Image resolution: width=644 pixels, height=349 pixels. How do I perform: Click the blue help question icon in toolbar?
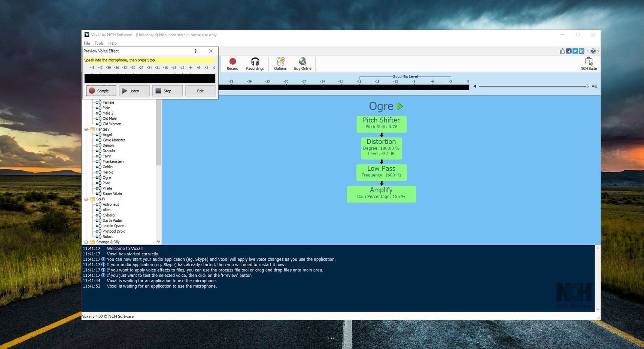[x=593, y=51]
